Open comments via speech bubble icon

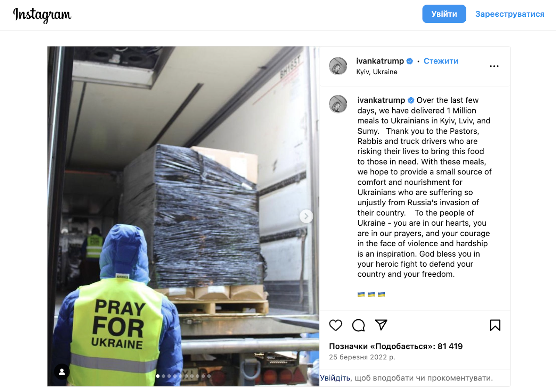coord(358,325)
